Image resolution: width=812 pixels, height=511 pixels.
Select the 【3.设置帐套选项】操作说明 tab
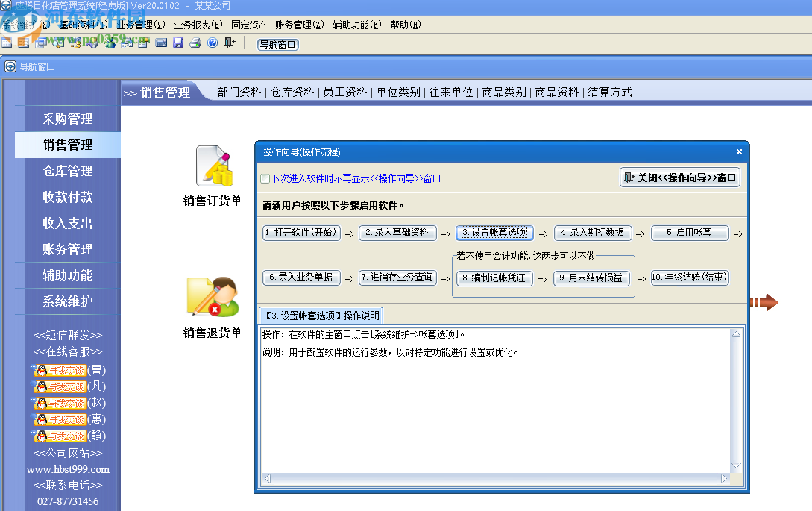click(322, 316)
